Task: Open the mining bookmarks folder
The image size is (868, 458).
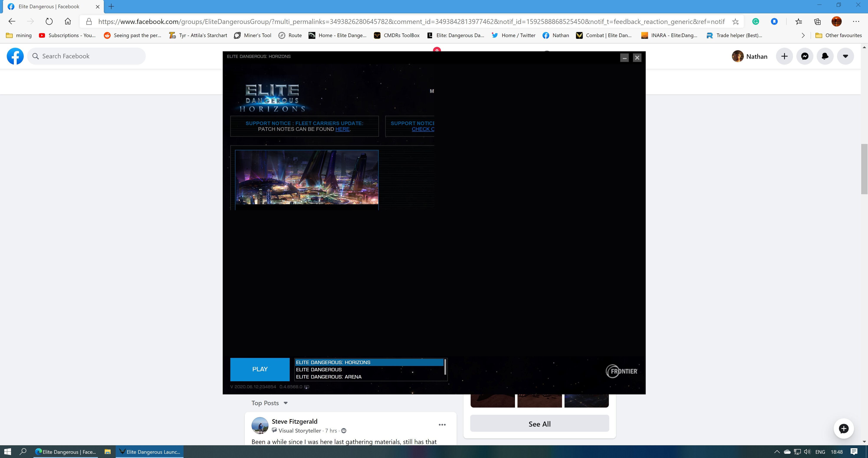Action: (x=19, y=35)
